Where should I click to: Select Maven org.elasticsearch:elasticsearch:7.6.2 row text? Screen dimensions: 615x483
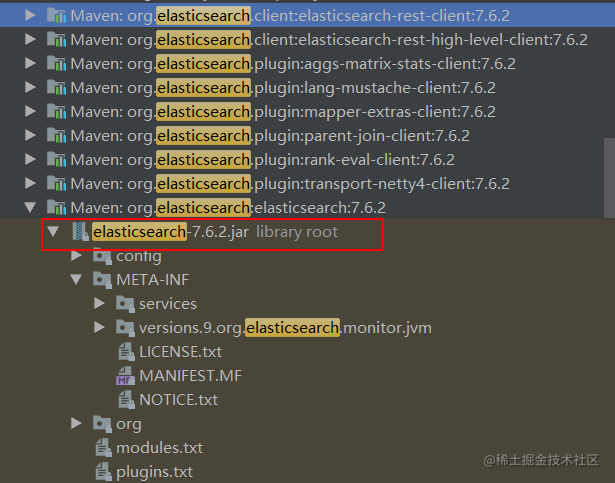[x=228, y=208]
